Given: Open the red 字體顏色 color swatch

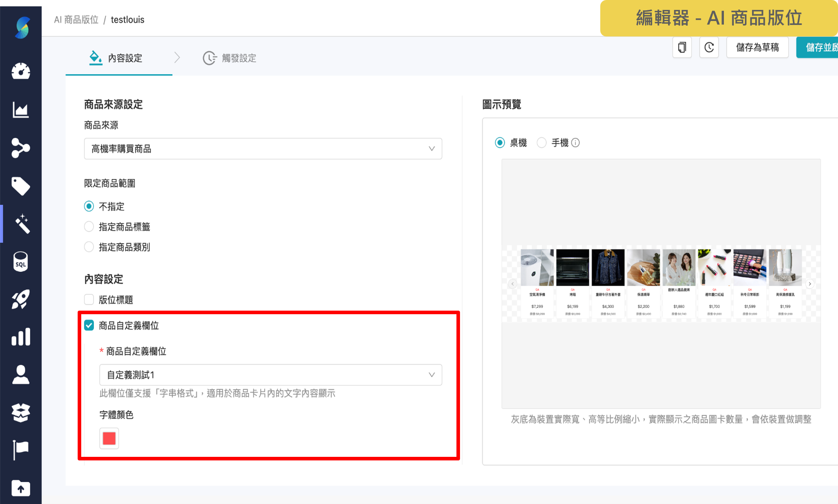Looking at the screenshot, I should coord(109,438).
